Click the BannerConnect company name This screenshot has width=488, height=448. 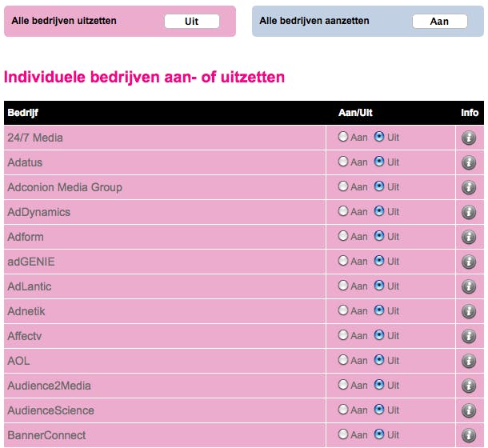tap(46, 435)
